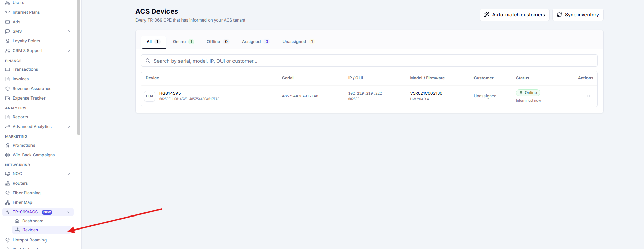Viewport: 644px width, 249px height.
Task: Click the Expense Tracker wallet icon
Action: coord(8,98)
